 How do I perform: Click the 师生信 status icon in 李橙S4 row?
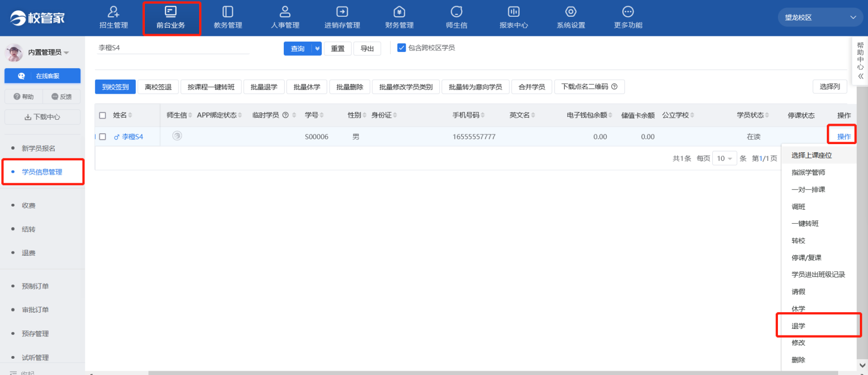coord(177,136)
